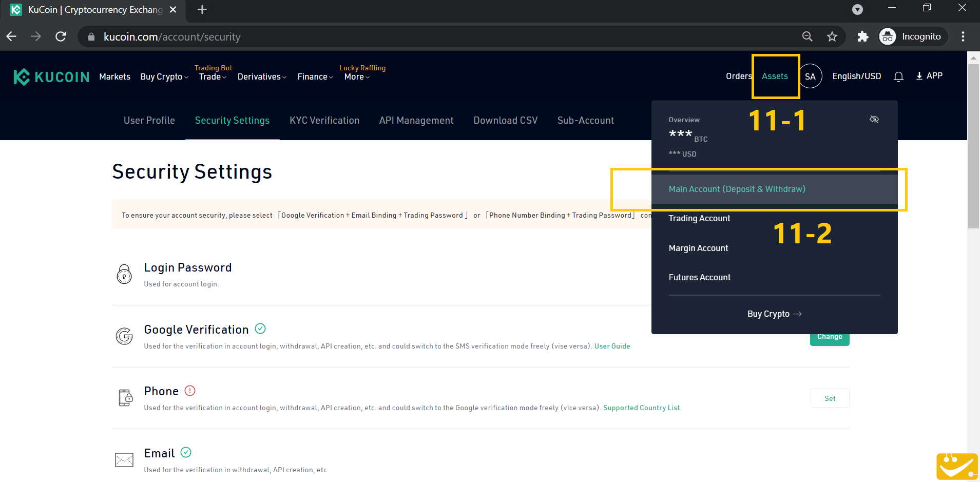
Task: Click the browser zoom magnifier icon
Action: 807,36
